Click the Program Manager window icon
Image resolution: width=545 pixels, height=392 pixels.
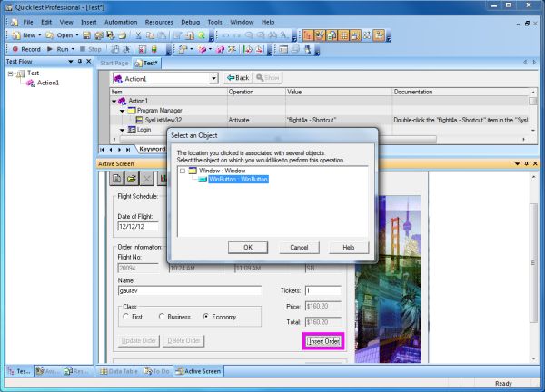click(x=132, y=111)
